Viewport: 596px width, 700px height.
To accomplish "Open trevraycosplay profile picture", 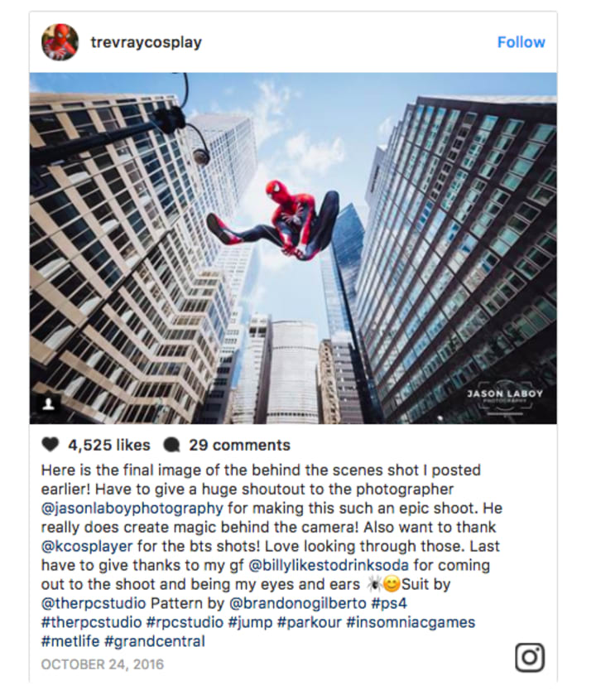I will 60,42.
